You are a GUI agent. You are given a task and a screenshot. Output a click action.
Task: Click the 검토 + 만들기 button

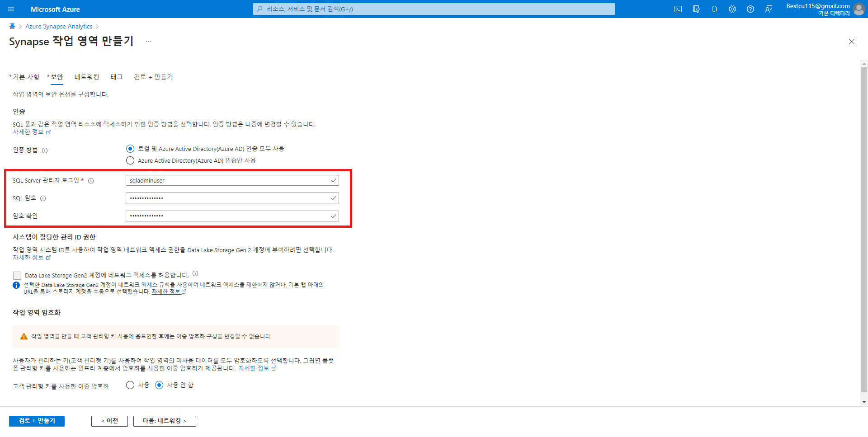37,421
